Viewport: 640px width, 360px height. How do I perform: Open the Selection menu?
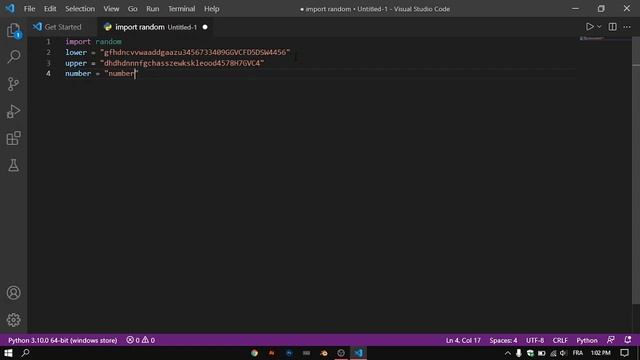(80, 9)
